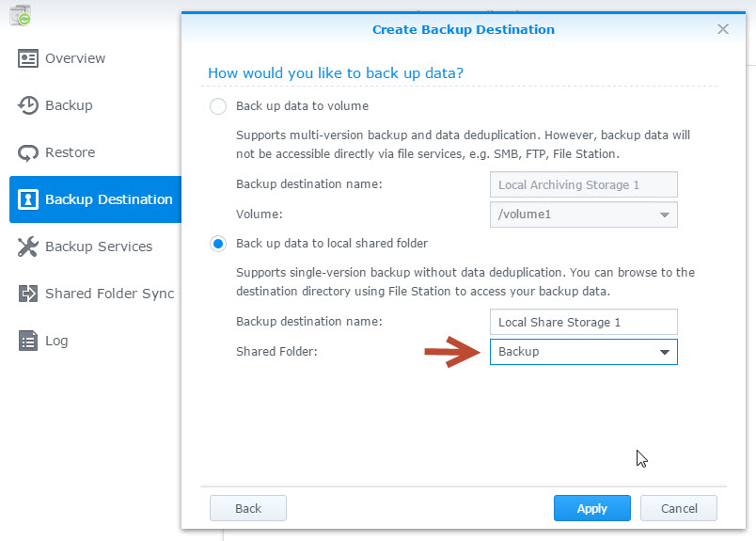Select 'Back up data to volume' option
The width and height of the screenshot is (756, 541).
coord(218,106)
